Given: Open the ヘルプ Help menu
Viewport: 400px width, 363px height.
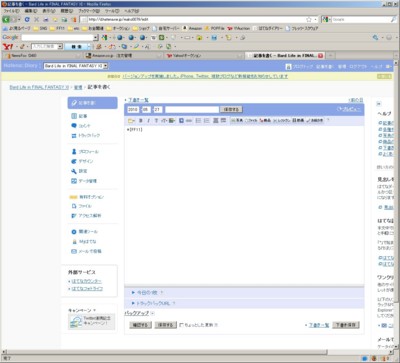Looking at the screenshot, I should (x=132, y=11).
